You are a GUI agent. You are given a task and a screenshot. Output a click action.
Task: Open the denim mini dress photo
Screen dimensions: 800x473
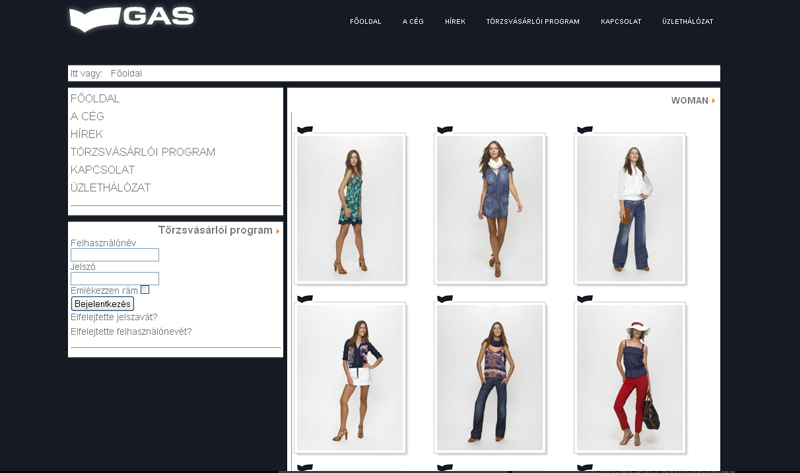pos(490,208)
